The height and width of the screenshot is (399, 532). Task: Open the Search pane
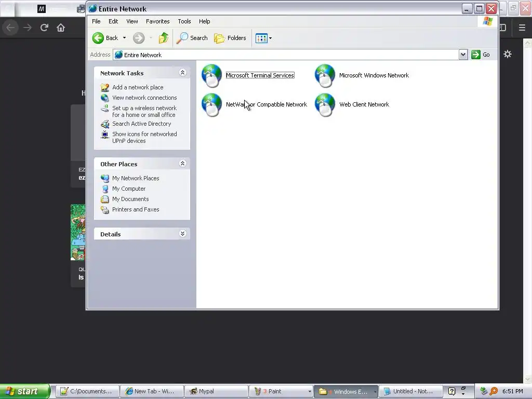pyautogui.click(x=192, y=38)
